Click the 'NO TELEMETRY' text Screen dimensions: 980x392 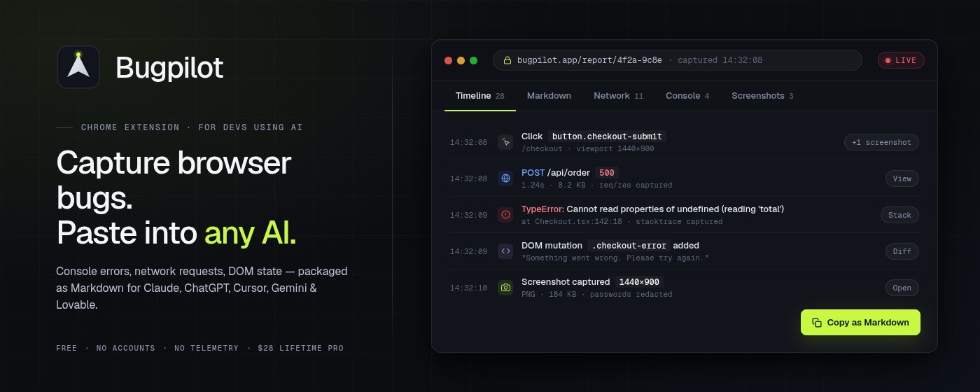click(x=206, y=348)
